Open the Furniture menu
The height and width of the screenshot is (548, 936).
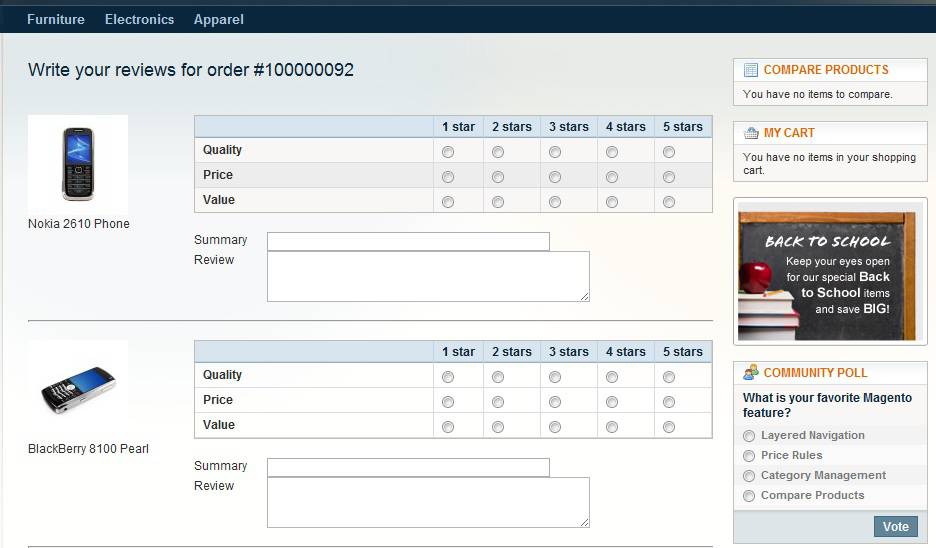[x=56, y=19]
